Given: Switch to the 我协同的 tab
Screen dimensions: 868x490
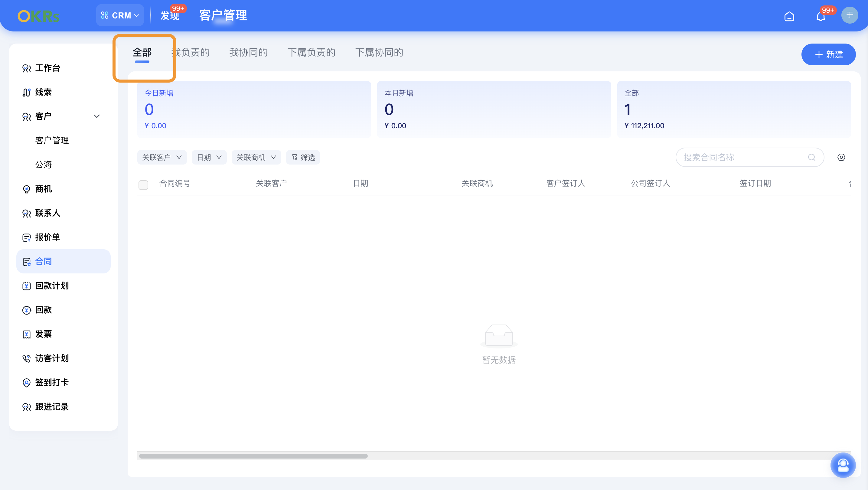Looking at the screenshot, I should pos(249,52).
